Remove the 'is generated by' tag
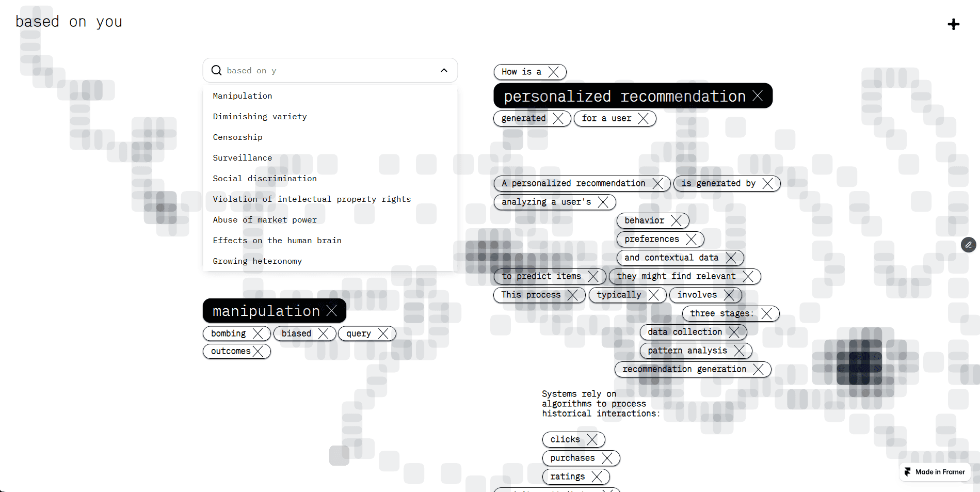Image resolution: width=980 pixels, height=492 pixels. tap(767, 183)
